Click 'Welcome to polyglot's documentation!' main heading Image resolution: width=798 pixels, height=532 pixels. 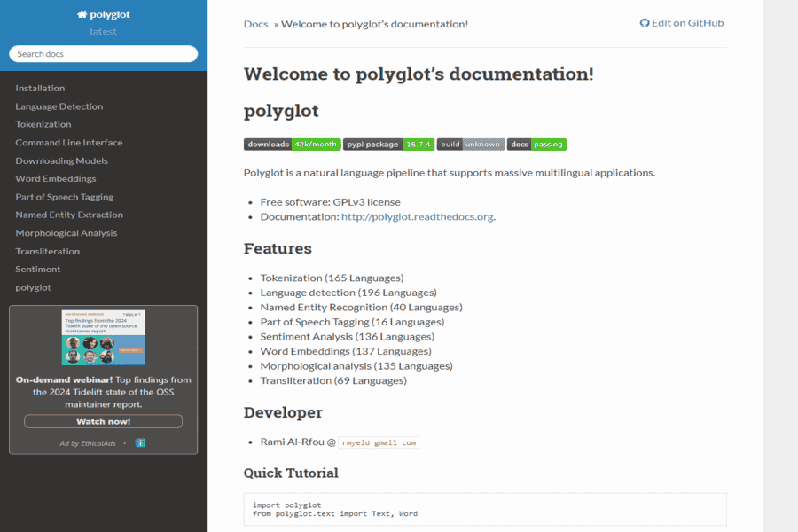[419, 74]
